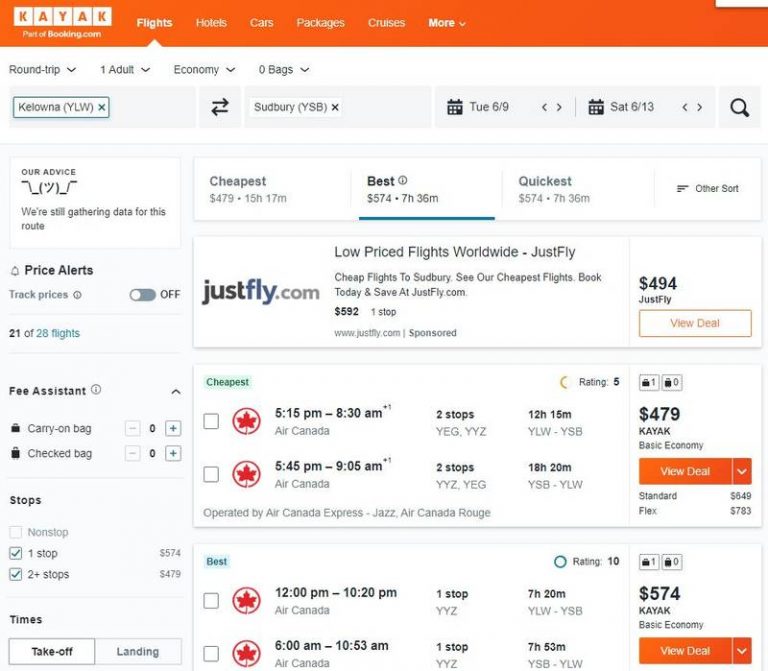Go to Hotels tab
The image size is (768, 671).
tap(211, 23)
